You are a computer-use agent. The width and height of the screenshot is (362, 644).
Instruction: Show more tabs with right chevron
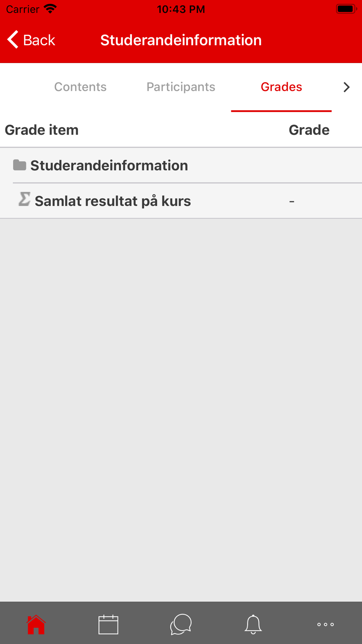pos(346,87)
